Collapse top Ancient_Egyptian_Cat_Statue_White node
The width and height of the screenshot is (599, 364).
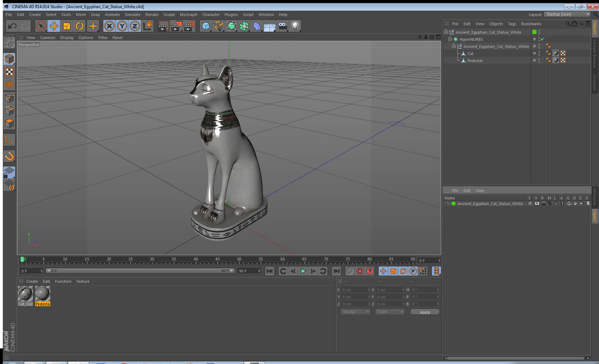pyautogui.click(x=446, y=32)
